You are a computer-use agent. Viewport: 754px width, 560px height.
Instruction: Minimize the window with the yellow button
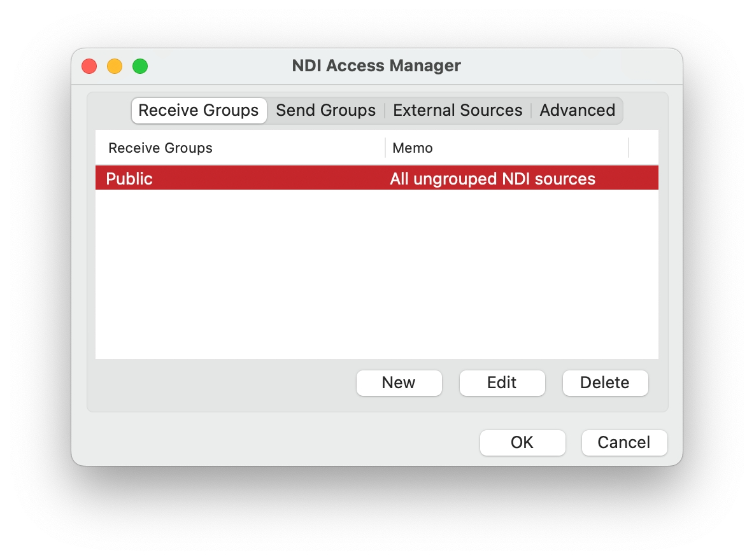(115, 66)
